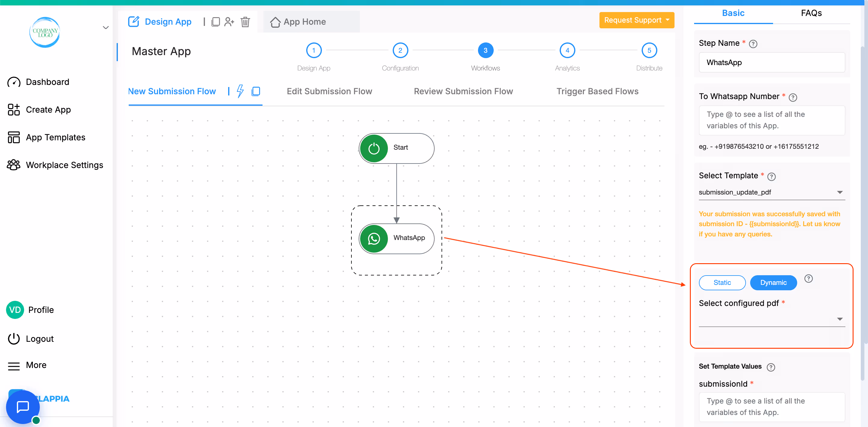Delete the app using the trash icon

245,22
